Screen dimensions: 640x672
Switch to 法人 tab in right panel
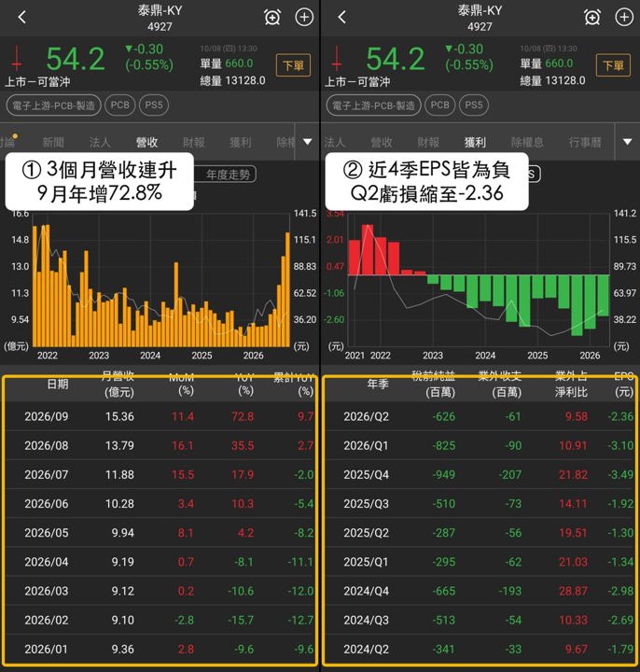[x=335, y=142]
